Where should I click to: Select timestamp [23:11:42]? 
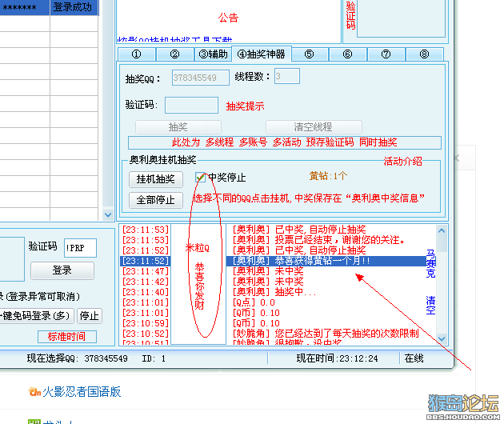tap(146, 282)
